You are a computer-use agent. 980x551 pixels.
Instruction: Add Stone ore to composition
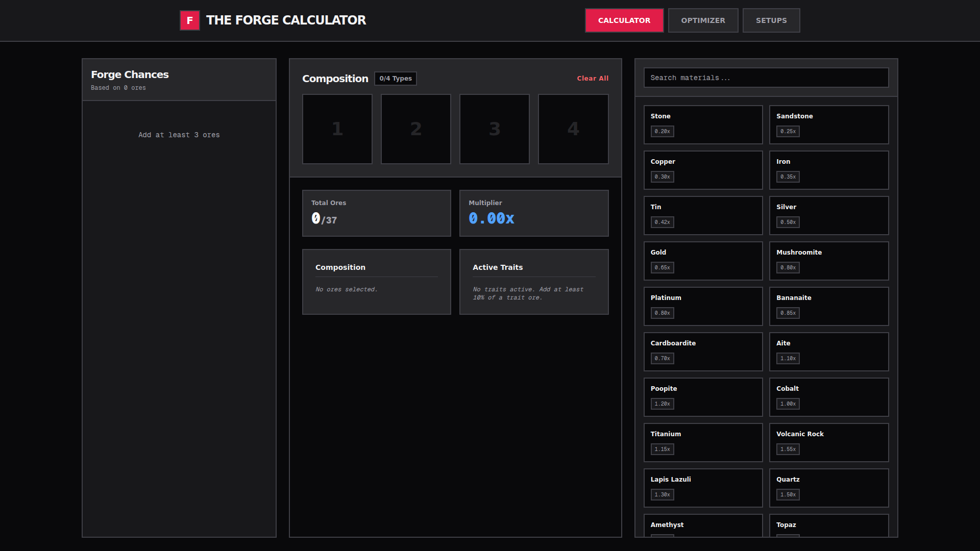tap(703, 124)
